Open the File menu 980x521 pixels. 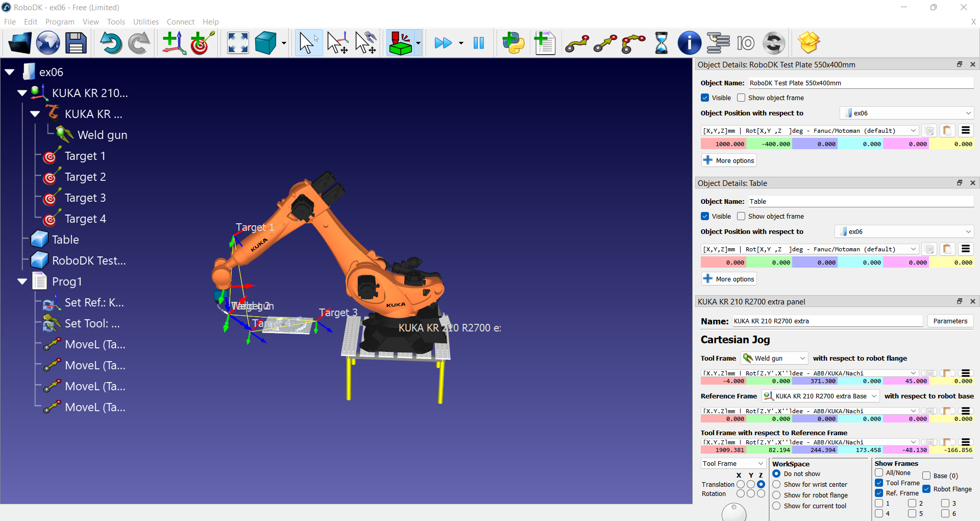point(10,21)
